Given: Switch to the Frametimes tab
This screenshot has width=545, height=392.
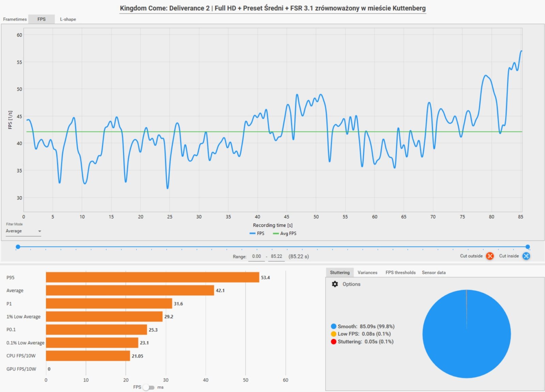Looking at the screenshot, I should pos(15,19).
